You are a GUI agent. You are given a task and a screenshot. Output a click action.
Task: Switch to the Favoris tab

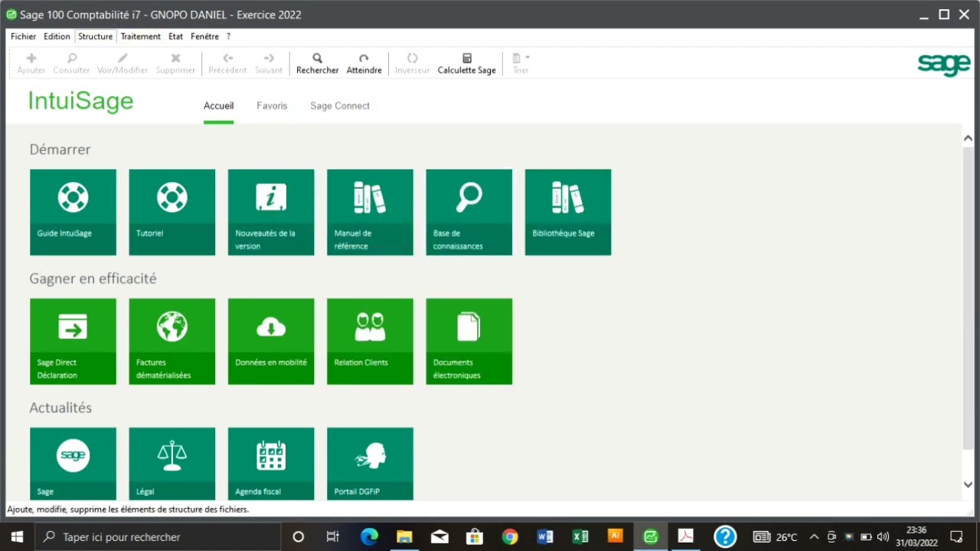point(272,106)
